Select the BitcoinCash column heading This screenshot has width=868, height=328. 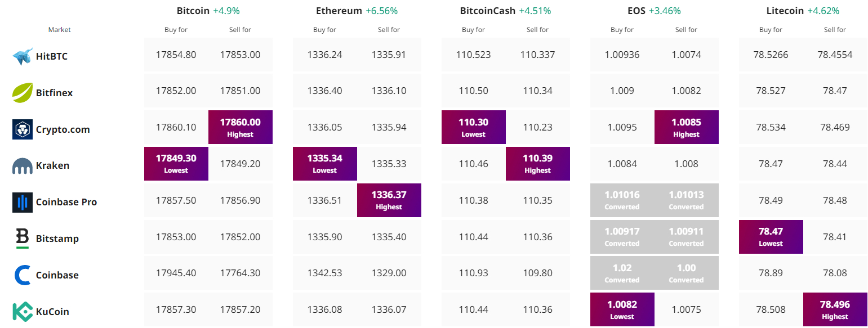(x=488, y=11)
